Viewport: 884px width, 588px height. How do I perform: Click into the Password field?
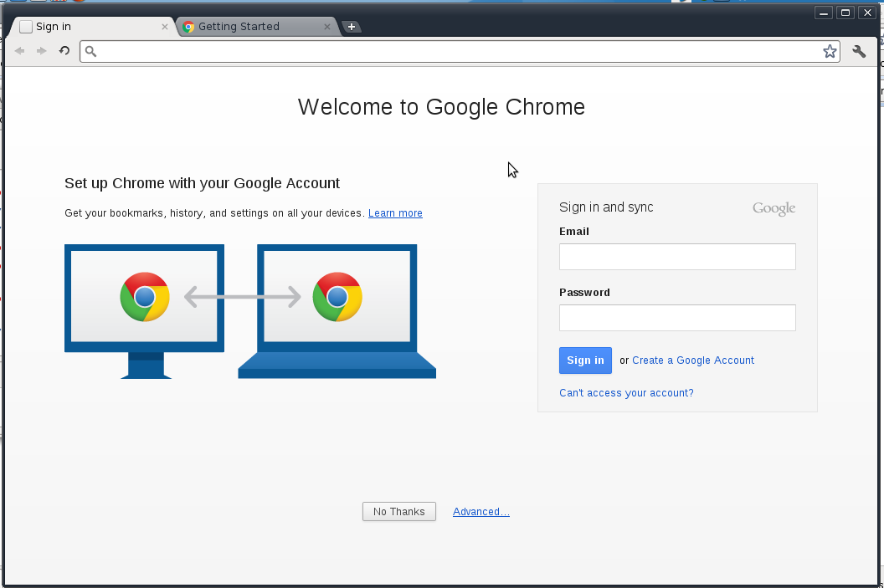click(677, 318)
